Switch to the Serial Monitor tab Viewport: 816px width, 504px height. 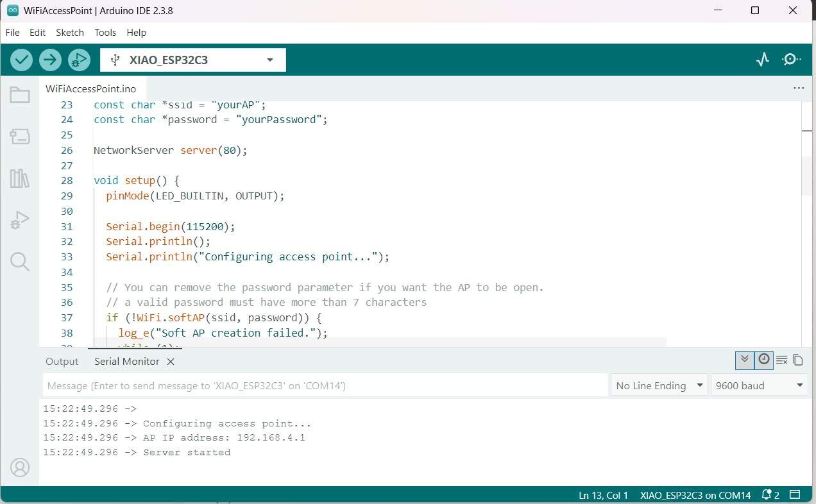127,362
